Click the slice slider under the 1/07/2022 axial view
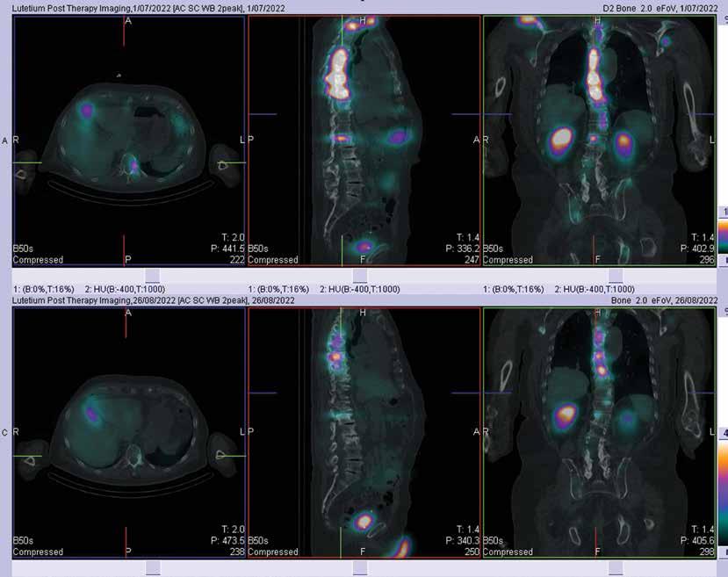The image size is (728, 577). tap(152, 275)
